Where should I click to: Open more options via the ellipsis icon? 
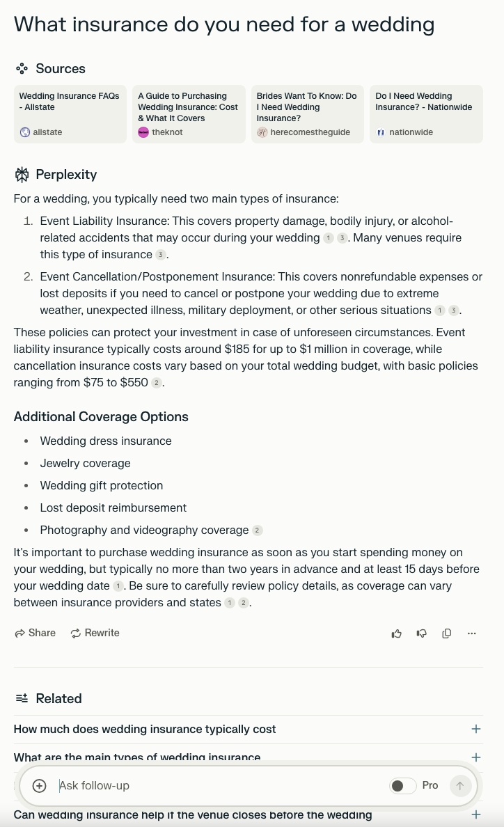click(471, 633)
